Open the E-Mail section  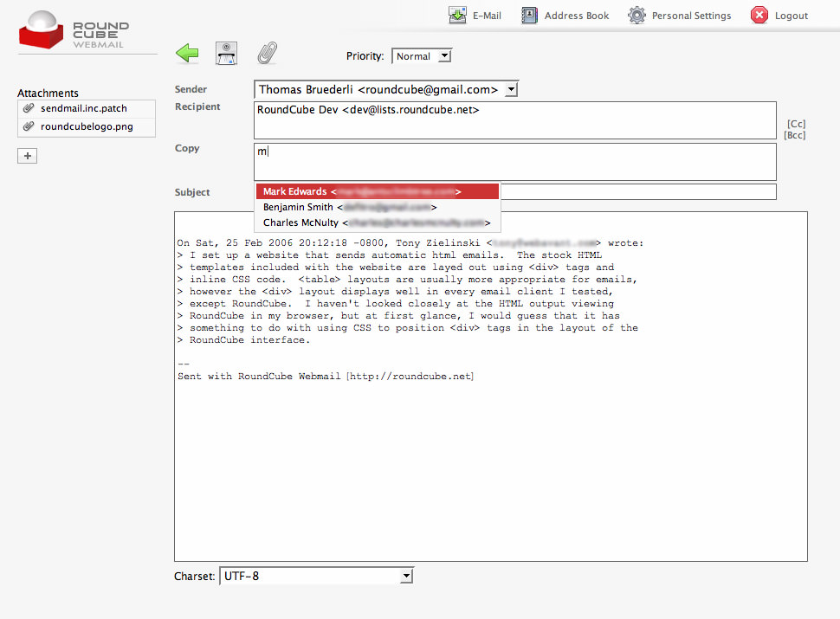tap(475, 16)
